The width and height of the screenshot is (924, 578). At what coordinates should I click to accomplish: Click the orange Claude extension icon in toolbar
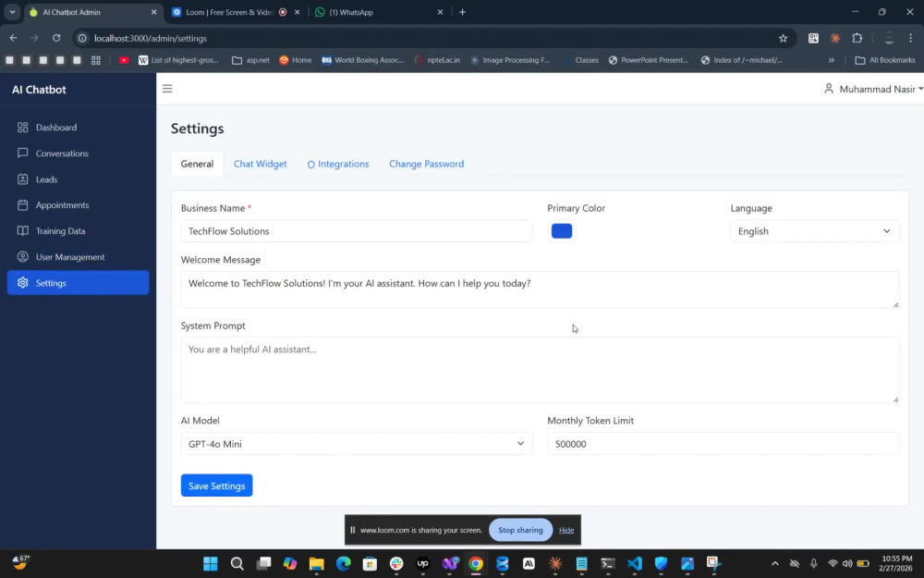pos(835,38)
